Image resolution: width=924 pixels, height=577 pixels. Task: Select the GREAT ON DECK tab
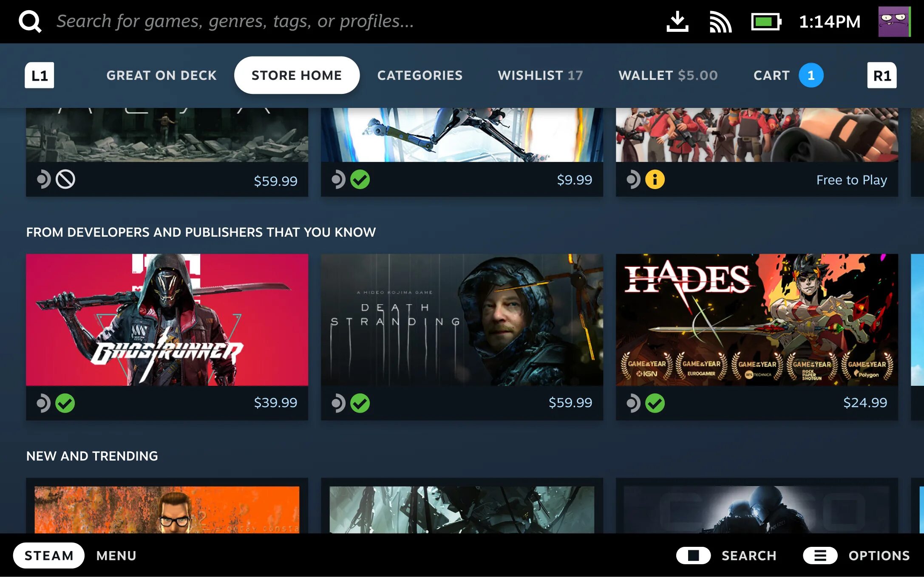click(x=162, y=75)
